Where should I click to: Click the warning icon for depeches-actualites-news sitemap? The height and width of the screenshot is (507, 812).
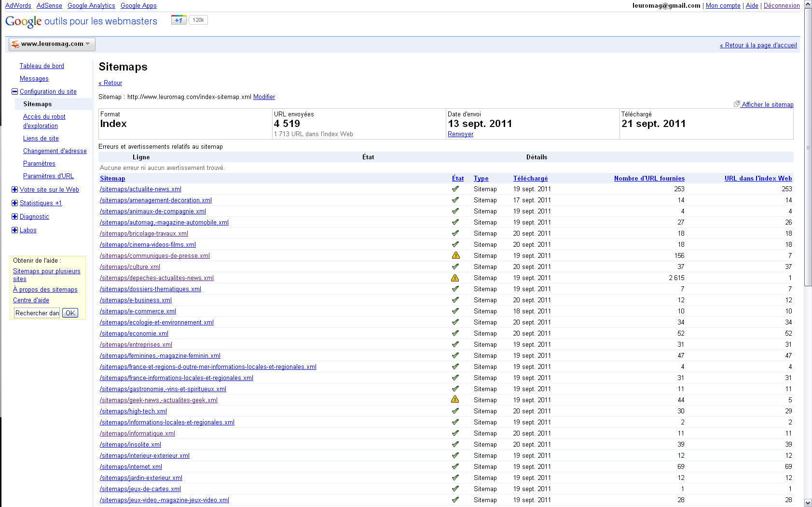pos(455,278)
